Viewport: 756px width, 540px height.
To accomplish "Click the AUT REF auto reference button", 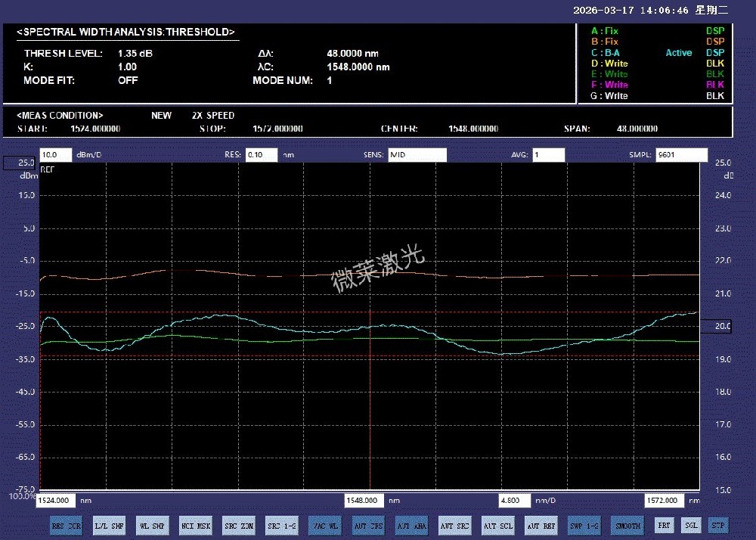I will pyautogui.click(x=541, y=526).
